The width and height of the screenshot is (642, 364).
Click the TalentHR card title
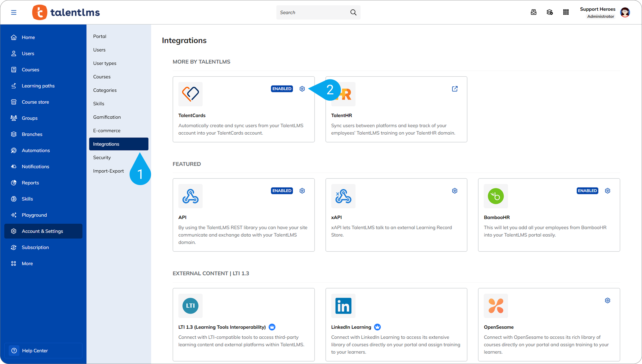(341, 115)
